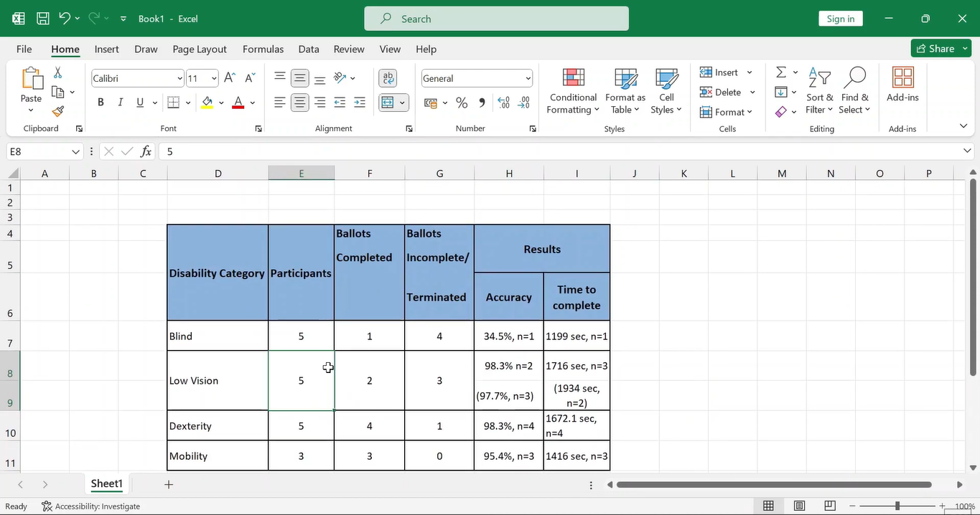Screen dimensions: 980x515
Task: Apply Fill Color bucket icon
Action: (x=207, y=103)
